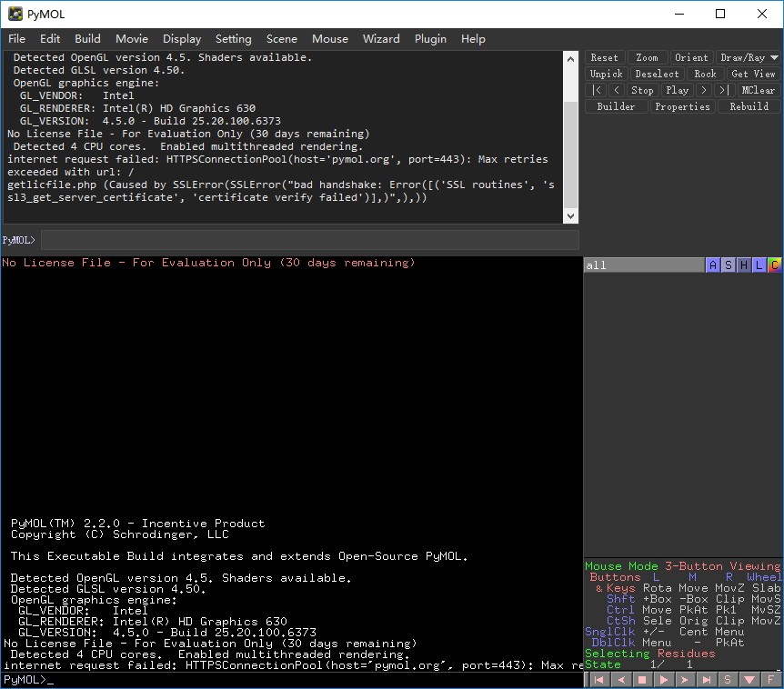Toggle the S sequence viewer button
The width and height of the screenshot is (784, 689).
[x=728, y=680]
